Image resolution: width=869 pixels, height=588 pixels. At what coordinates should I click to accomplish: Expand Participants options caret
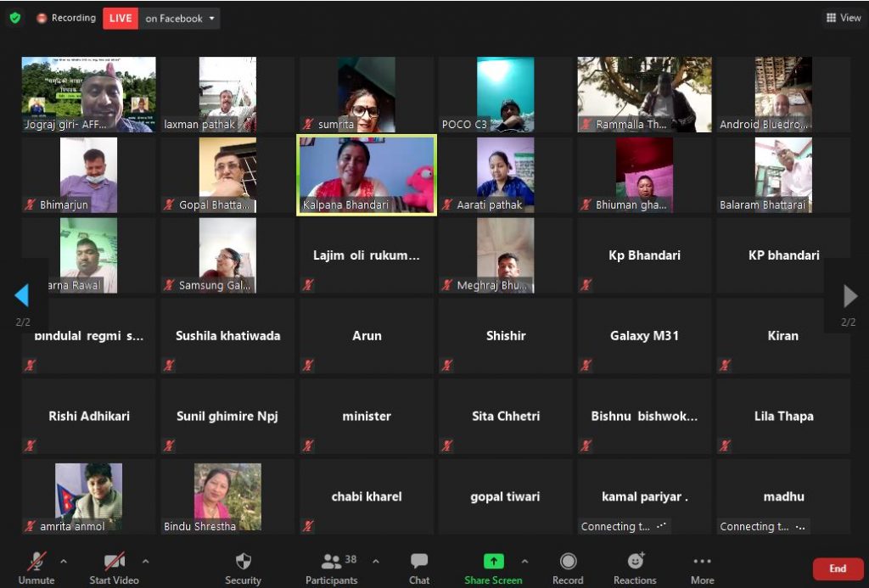[376, 561]
